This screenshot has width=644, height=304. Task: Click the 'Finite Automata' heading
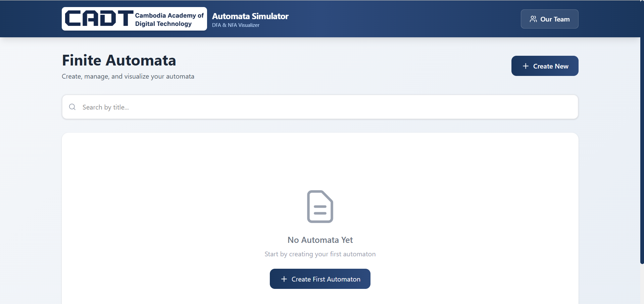[x=119, y=60]
